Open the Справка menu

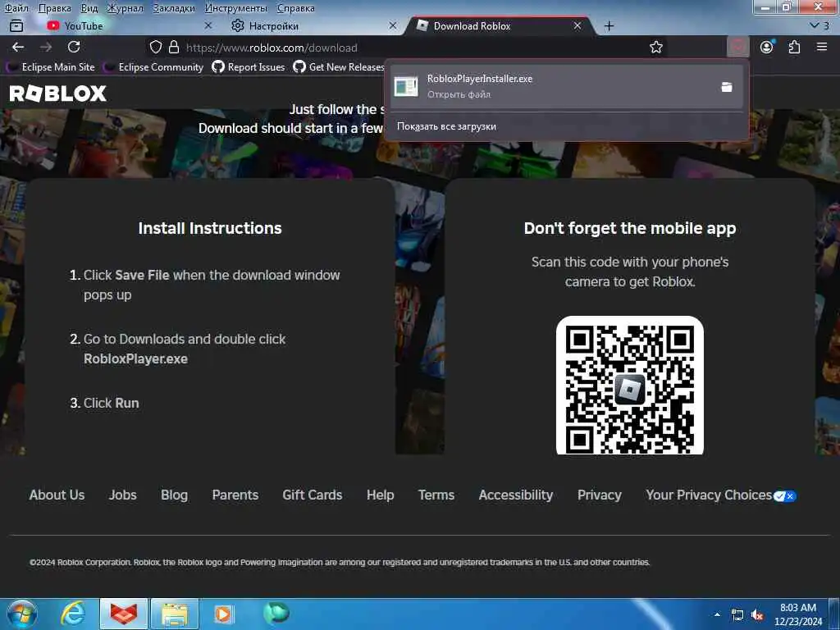pyautogui.click(x=295, y=8)
